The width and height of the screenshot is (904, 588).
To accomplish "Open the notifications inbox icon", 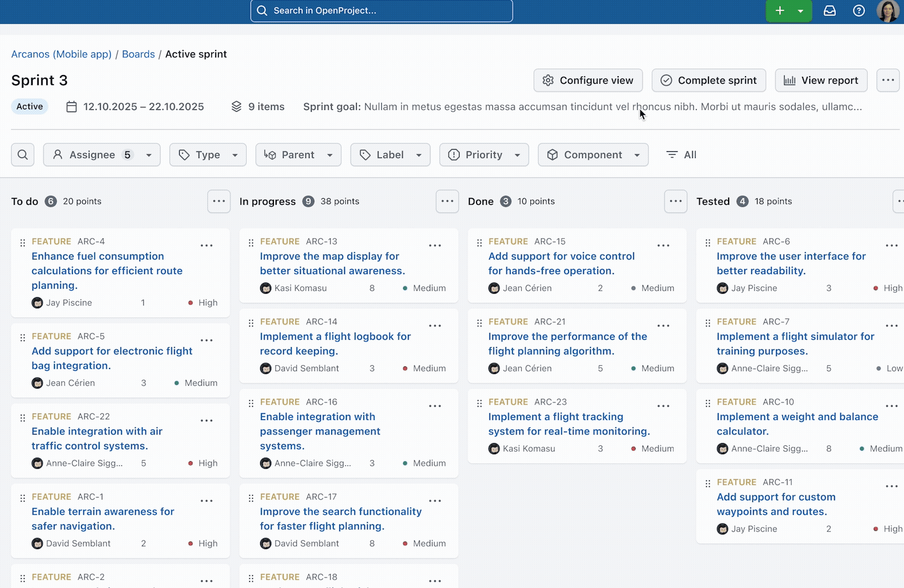I will pos(830,11).
